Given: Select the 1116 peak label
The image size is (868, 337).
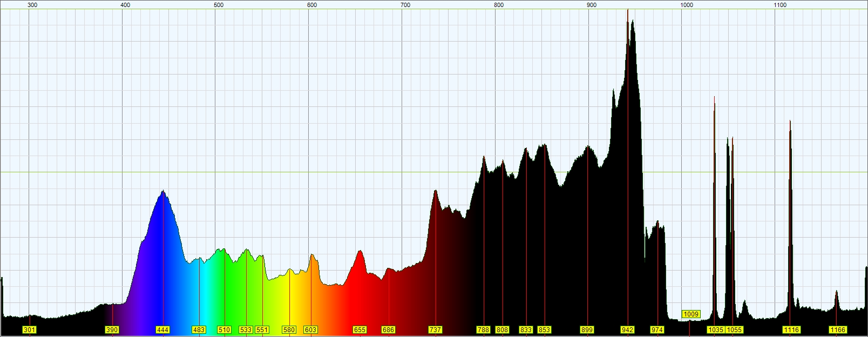Looking at the screenshot, I should point(791,329).
